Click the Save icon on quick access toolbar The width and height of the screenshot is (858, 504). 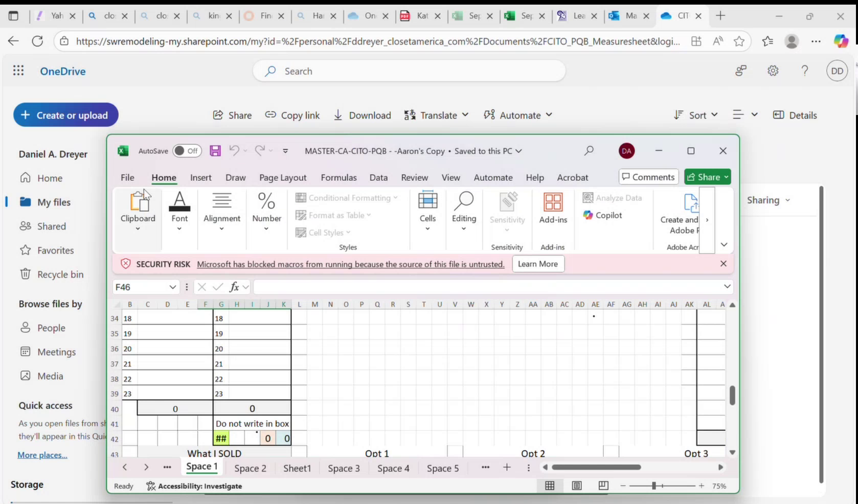click(215, 151)
